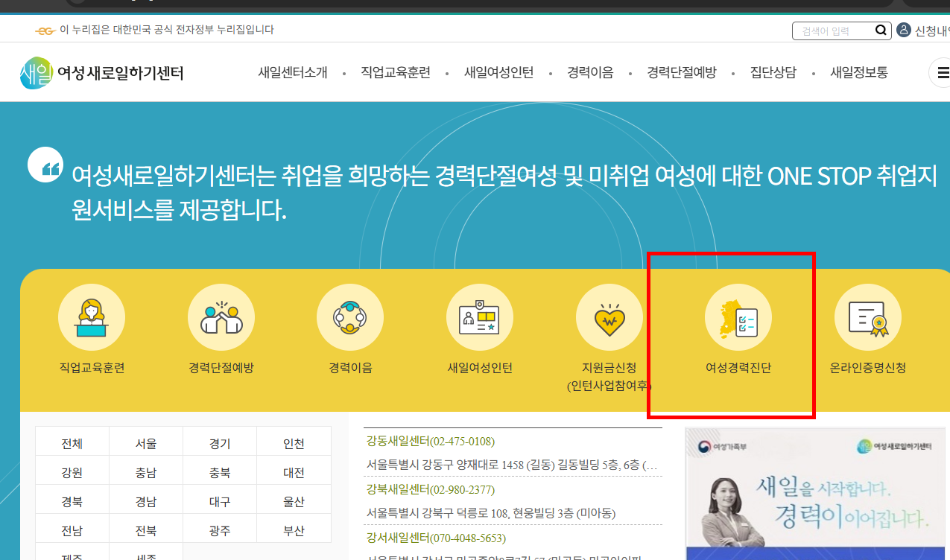This screenshot has width=950, height=560.
Task: Open the 집단상담 menu item
Action: pos(773,72)
